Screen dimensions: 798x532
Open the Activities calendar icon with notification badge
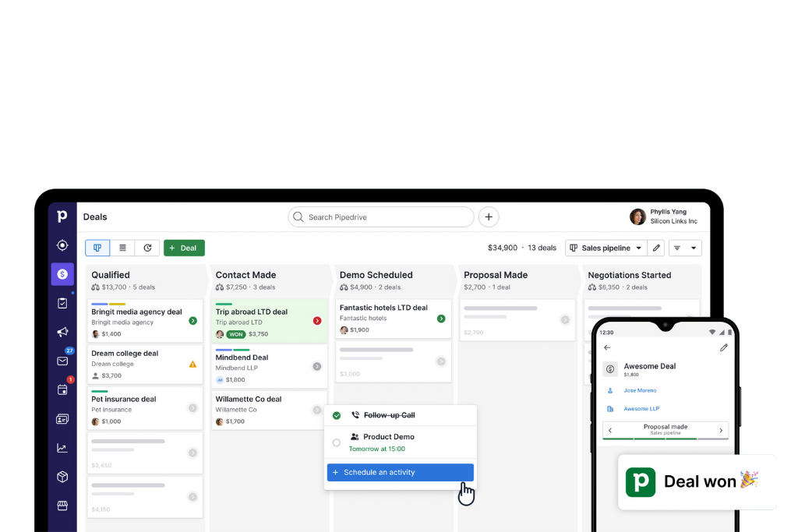(x=62, y=391)
